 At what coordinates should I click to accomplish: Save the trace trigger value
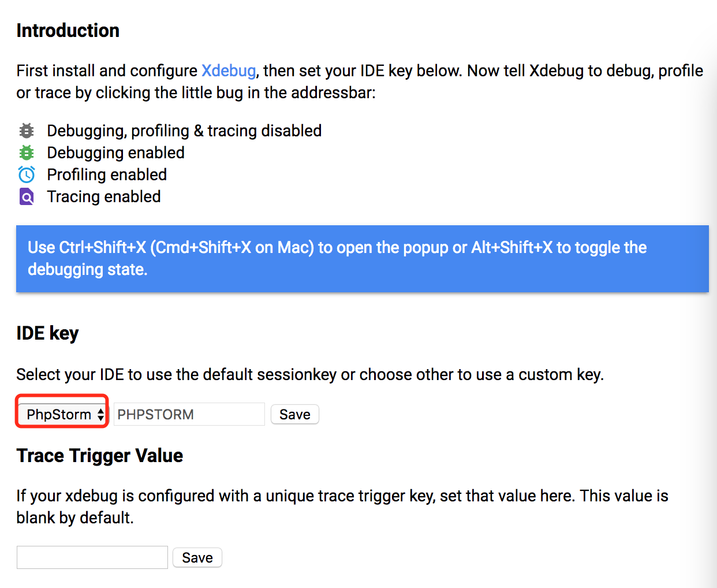[x=197, y=557]
